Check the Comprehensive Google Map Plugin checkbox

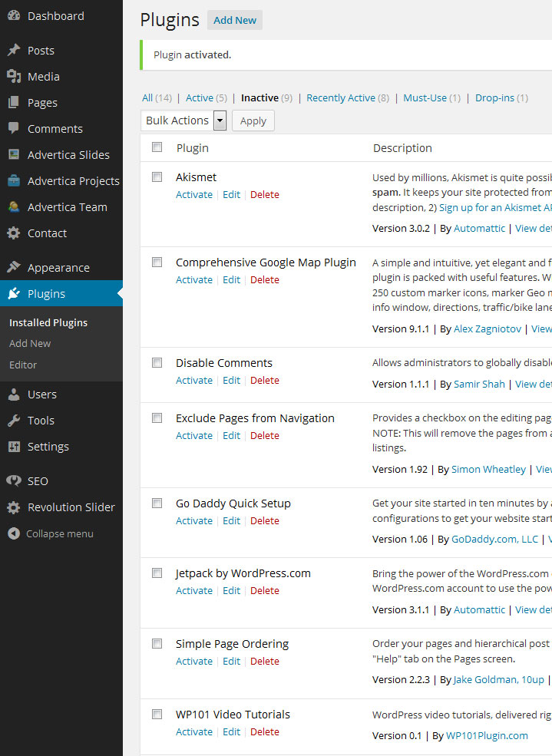[x=157, y=262]
